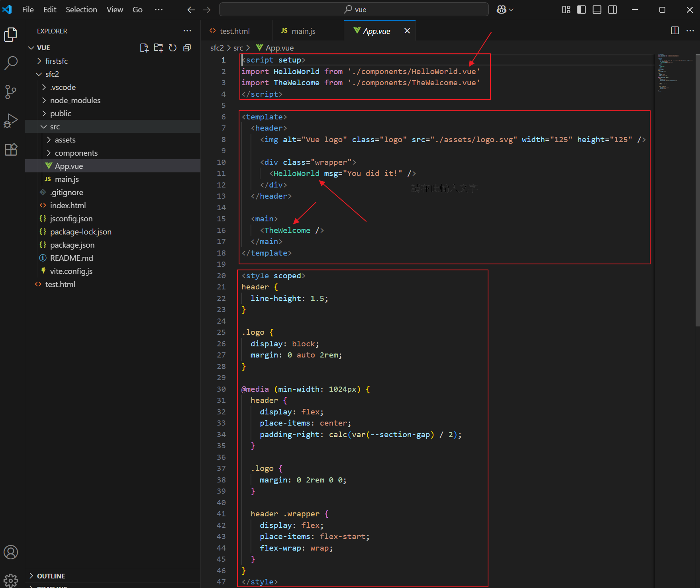Viewport: 700px width, 588px height.
Task: Toggle the primary side bar visibility
Action: coord(581,10)
